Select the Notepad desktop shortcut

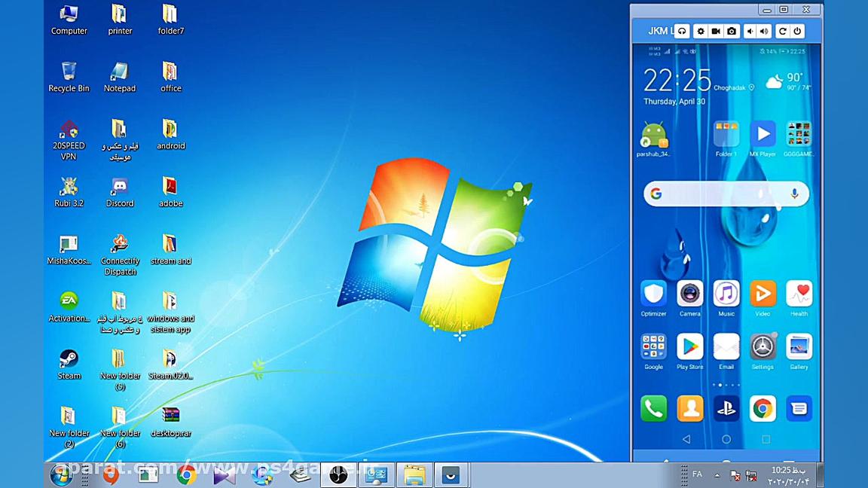click(x=120, y=77)
